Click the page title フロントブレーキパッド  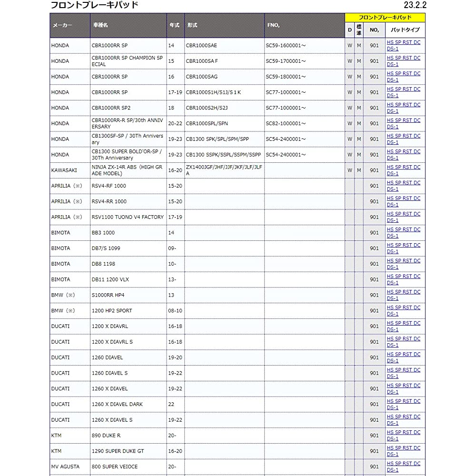[94, 5]
